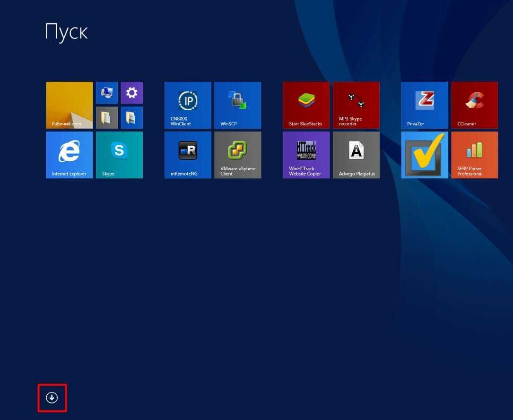Open the yellow checkmark tile
The image size is (513, 420).
[x=425, y=155]
